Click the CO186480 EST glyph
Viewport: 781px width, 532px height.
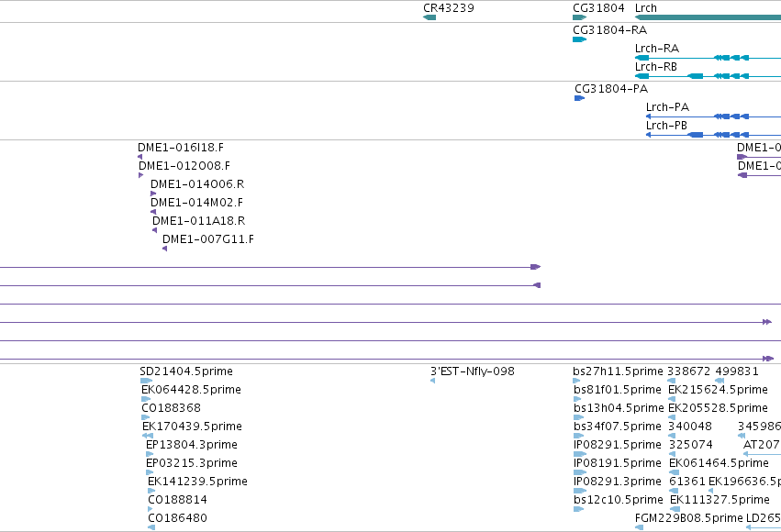151,528
